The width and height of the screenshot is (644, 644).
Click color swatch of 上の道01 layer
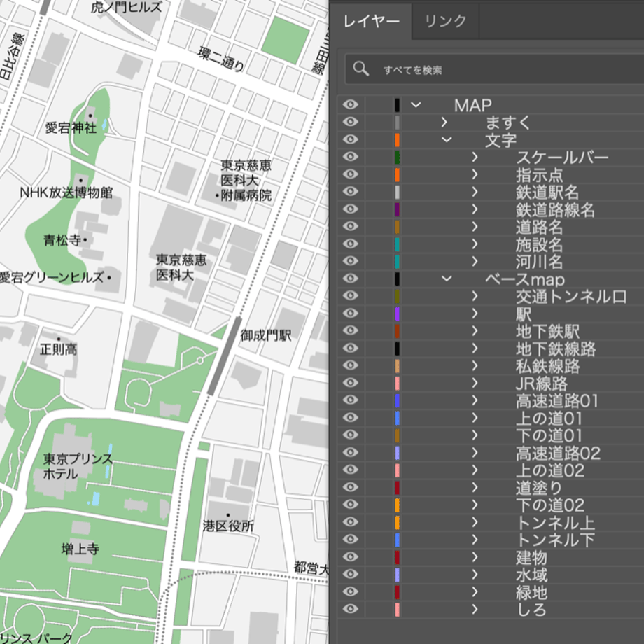pos(397,418)
